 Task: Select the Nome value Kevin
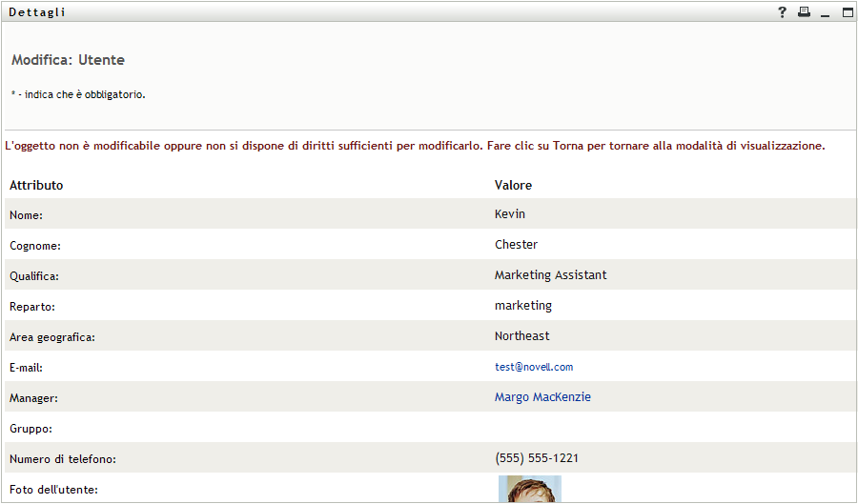tap(510, 214)
